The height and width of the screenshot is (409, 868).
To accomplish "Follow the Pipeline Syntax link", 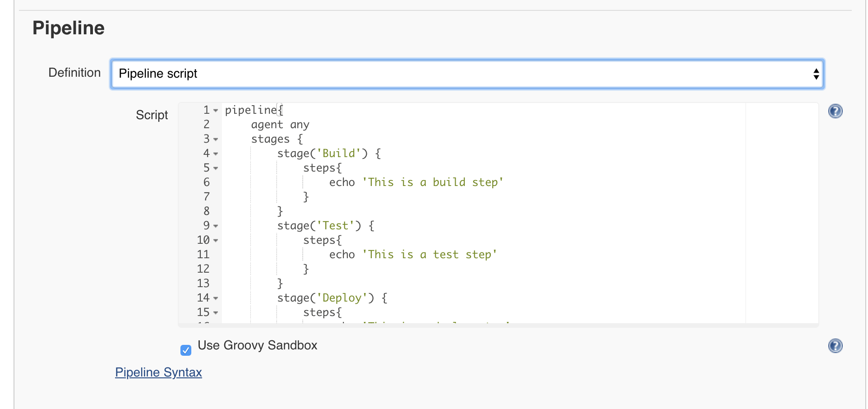I will pos(158,372).
